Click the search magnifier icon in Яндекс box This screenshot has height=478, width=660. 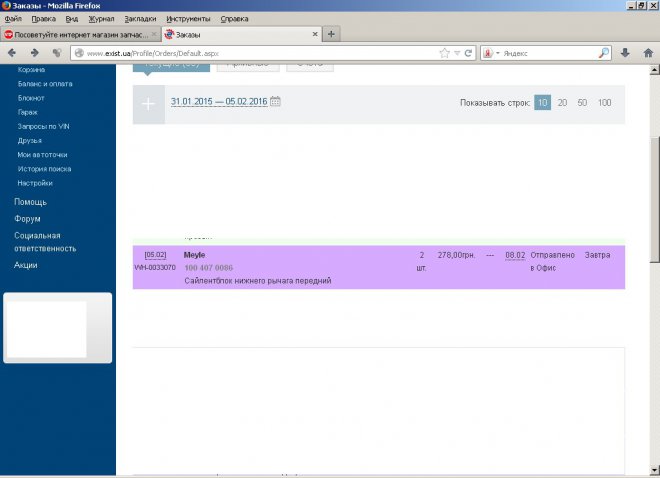[x=604, y=53]
